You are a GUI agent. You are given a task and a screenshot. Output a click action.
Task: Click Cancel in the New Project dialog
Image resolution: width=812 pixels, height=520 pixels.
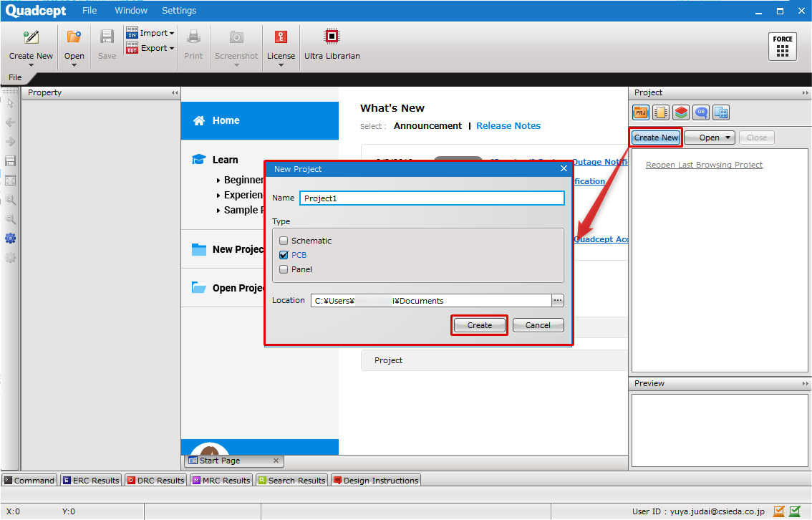click(538, 325)
